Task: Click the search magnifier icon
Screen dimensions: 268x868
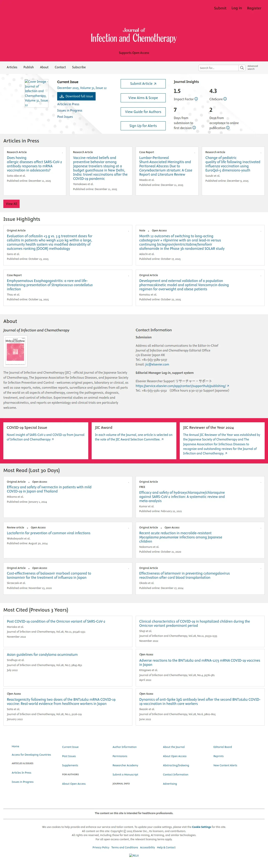Action: point(242,68)
